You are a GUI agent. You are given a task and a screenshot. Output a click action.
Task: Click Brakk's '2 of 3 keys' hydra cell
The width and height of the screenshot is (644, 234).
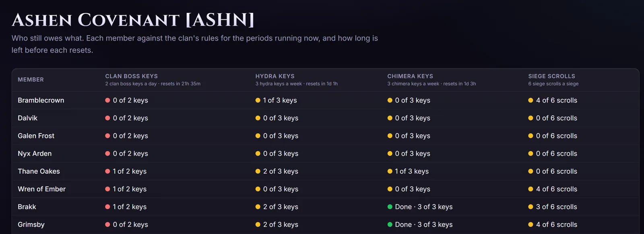(x=277, y=206)
